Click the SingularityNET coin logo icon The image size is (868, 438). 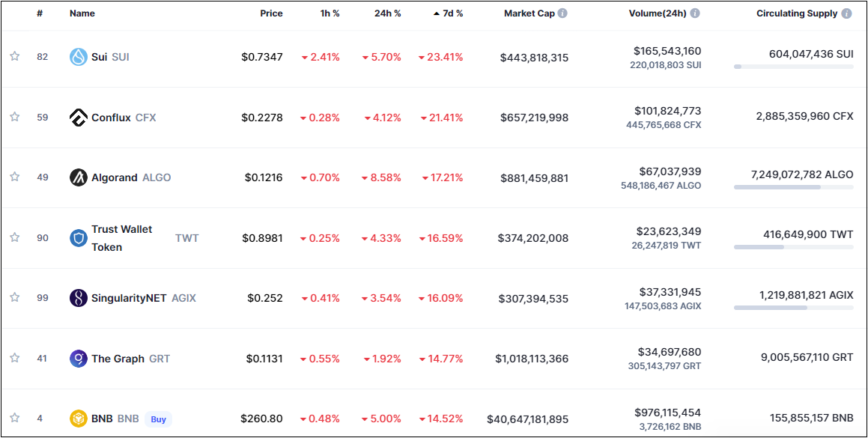coord(79,298)
